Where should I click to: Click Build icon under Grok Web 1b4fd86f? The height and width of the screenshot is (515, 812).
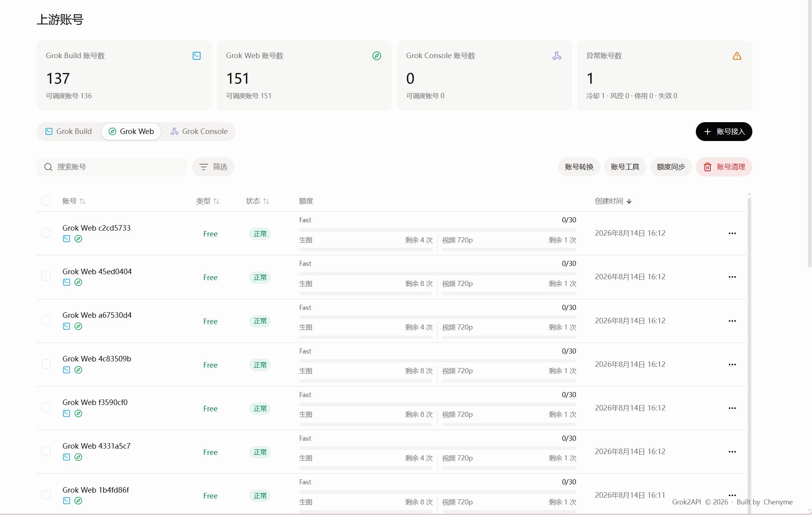67,501
